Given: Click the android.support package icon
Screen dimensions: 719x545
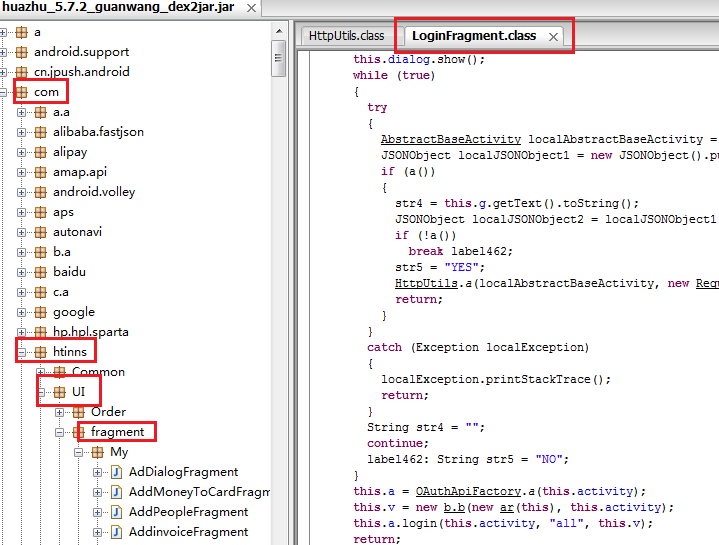Looking at the screenshot, I should [22, 52].
